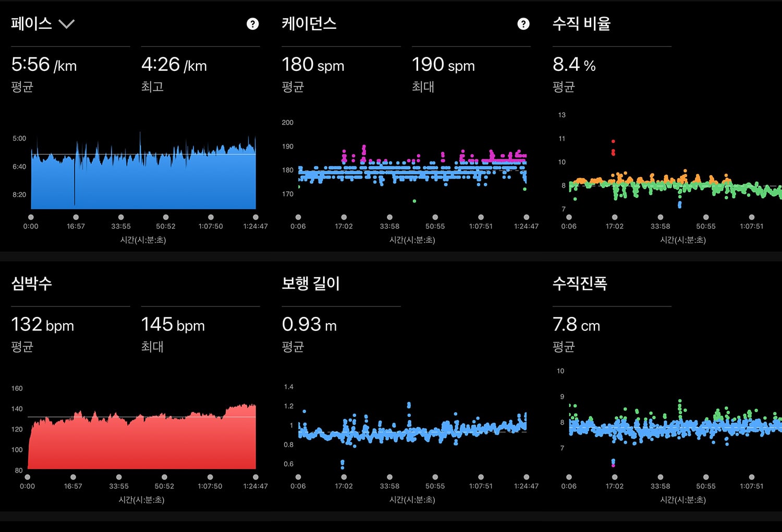This screenshot has width=782, height=532.
Task: Select the 5:56 /km average pace value
Action: (x=44, y=65)
